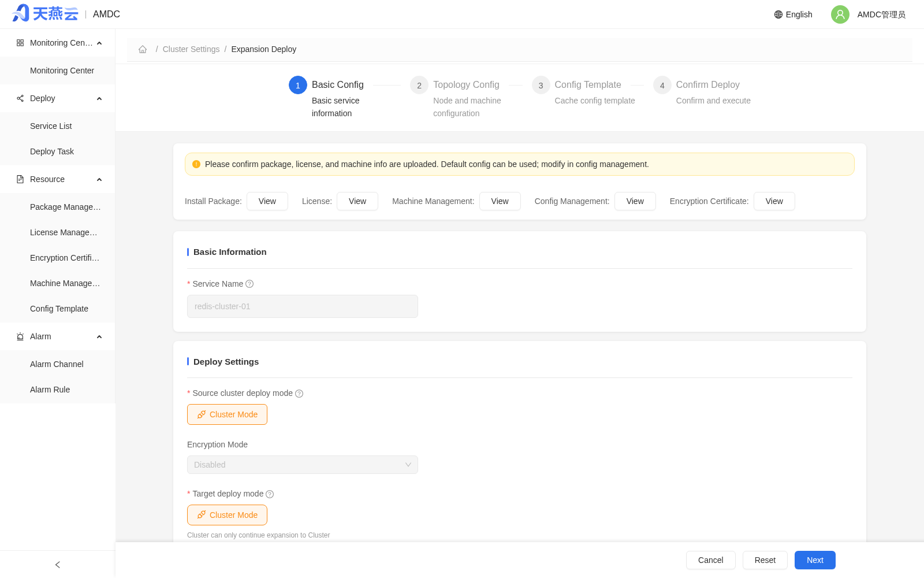
Task: Collapse the Deploy menu group
Action: (99, 98)
